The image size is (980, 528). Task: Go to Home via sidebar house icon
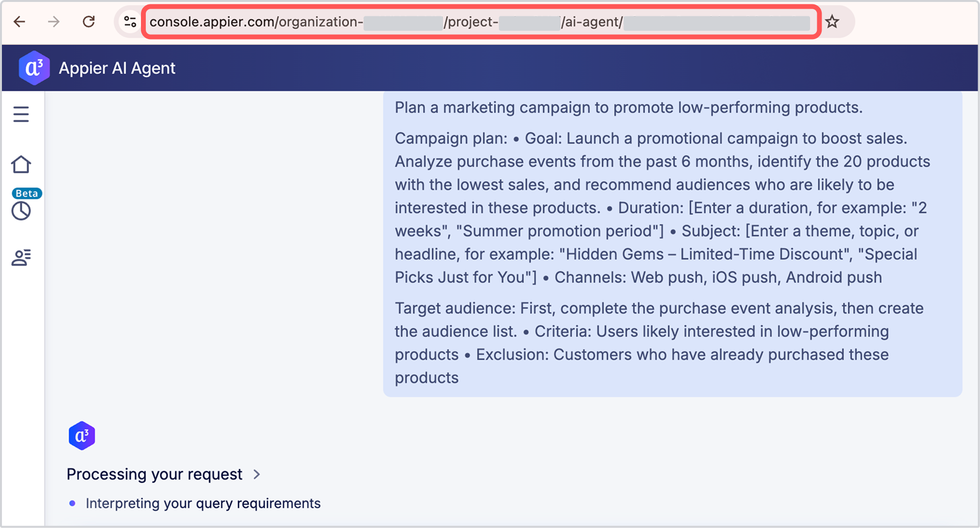[21, 165]
